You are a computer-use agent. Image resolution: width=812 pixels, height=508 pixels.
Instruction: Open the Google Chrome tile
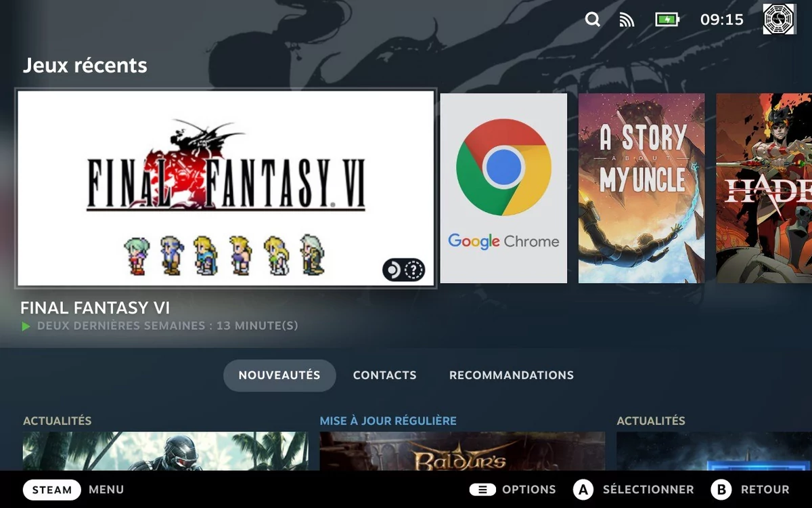(503, 188)
